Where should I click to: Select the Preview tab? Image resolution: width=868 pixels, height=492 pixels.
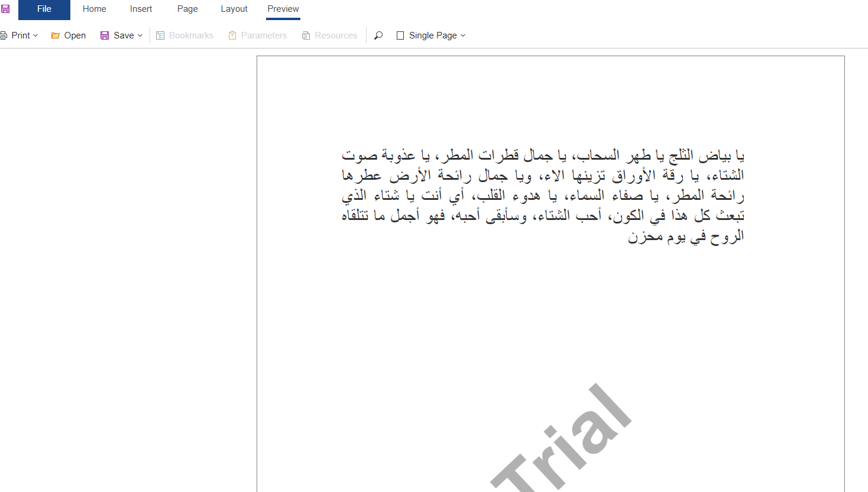tap(283, 9)
